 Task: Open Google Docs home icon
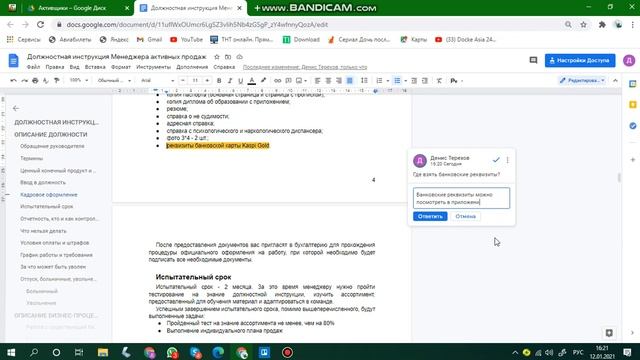13,60
